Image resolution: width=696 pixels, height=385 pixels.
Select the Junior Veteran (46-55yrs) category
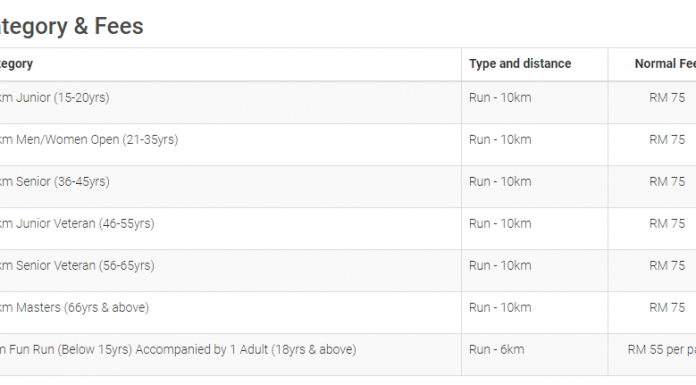coord(77,224)
